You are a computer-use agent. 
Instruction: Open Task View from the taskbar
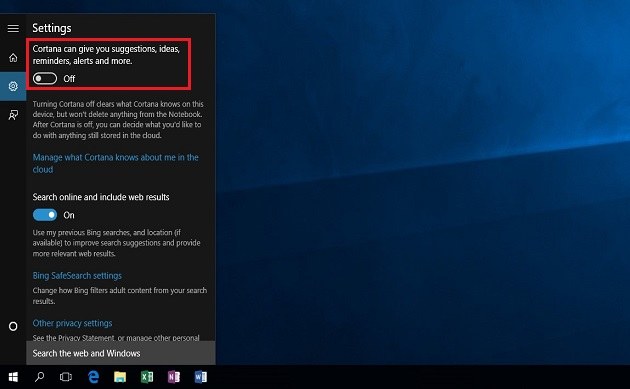[x=66, y=377]
